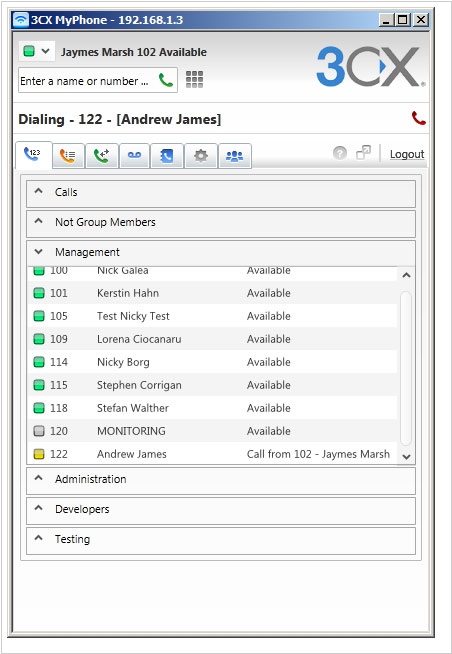Click the Management list scrollbar thumb
Screen dimensions: 452x654
point(406,368)
